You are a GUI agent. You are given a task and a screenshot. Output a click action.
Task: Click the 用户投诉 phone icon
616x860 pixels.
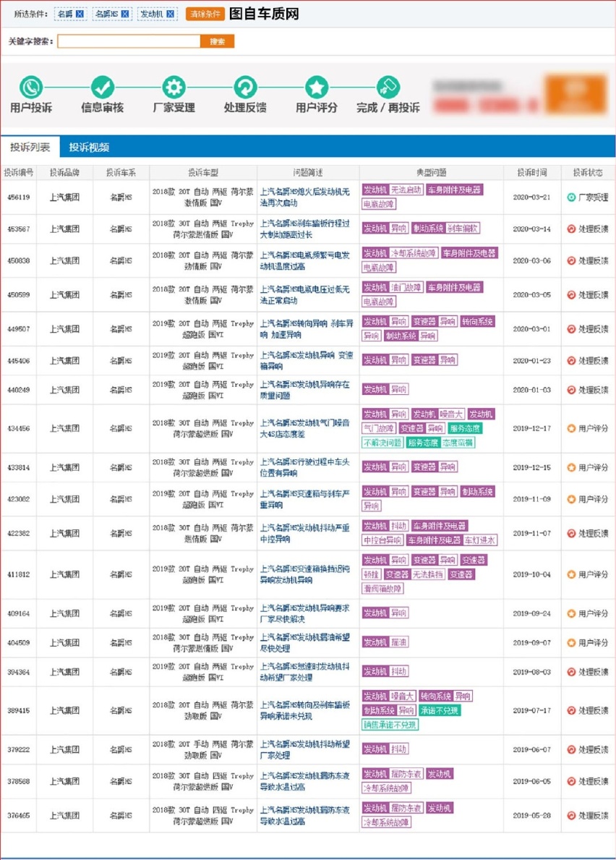coord(31,88)
